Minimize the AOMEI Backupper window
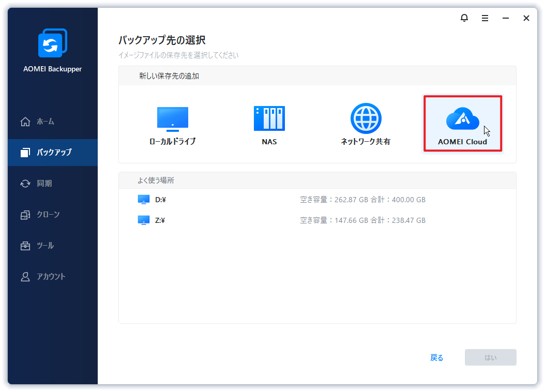The image size is (545, 392). click(505, 18)
